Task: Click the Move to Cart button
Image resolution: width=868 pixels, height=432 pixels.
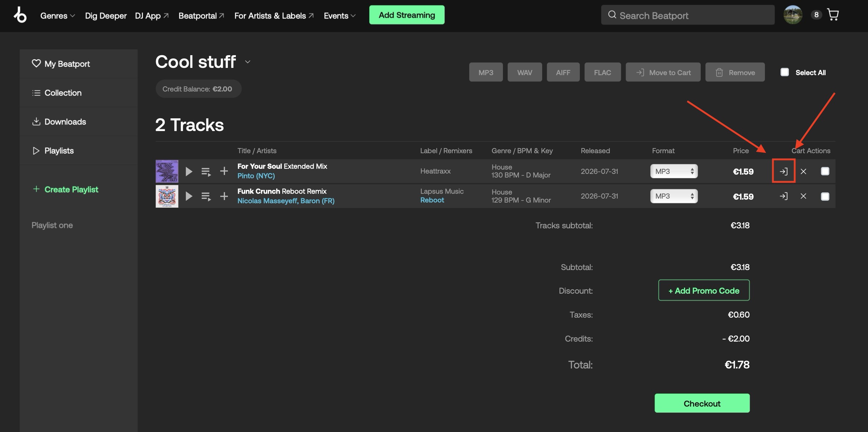Action: (663, 72)
